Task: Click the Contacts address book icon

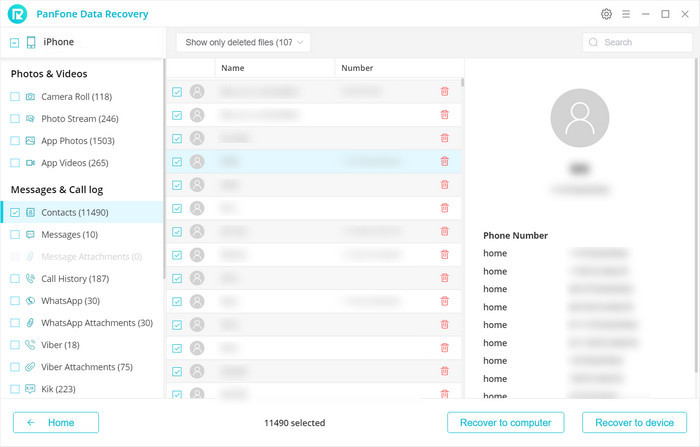Action: 30,213
